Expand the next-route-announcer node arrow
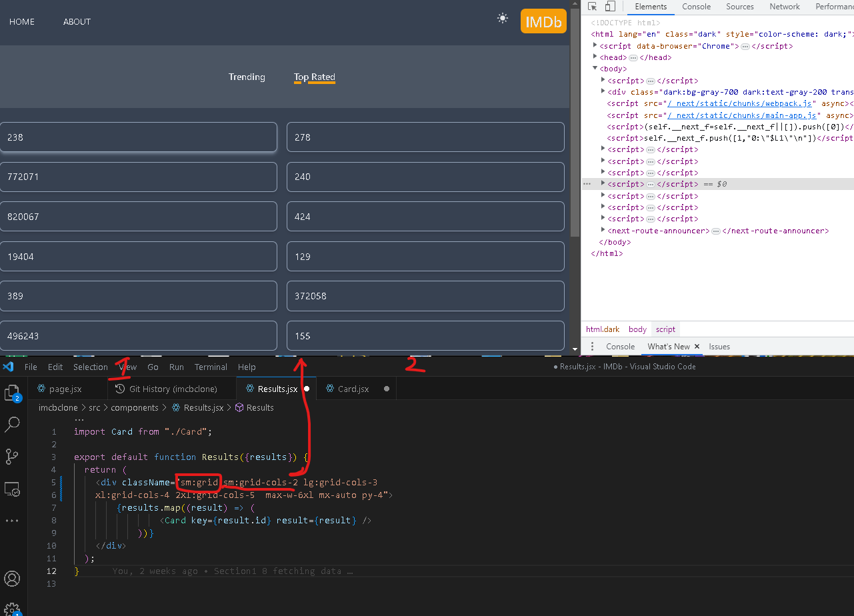 (x=603, y=230)
